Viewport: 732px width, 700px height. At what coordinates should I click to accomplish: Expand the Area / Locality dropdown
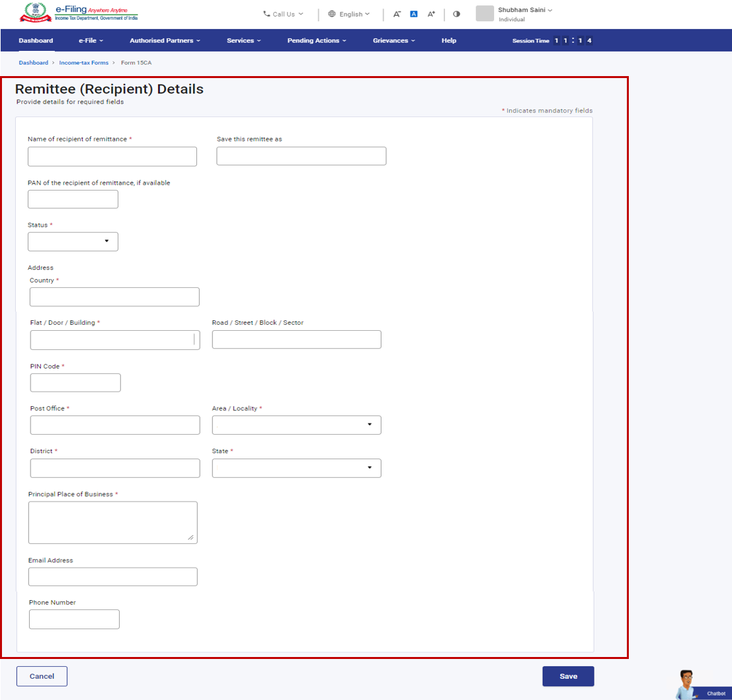[x=296, y=425]
